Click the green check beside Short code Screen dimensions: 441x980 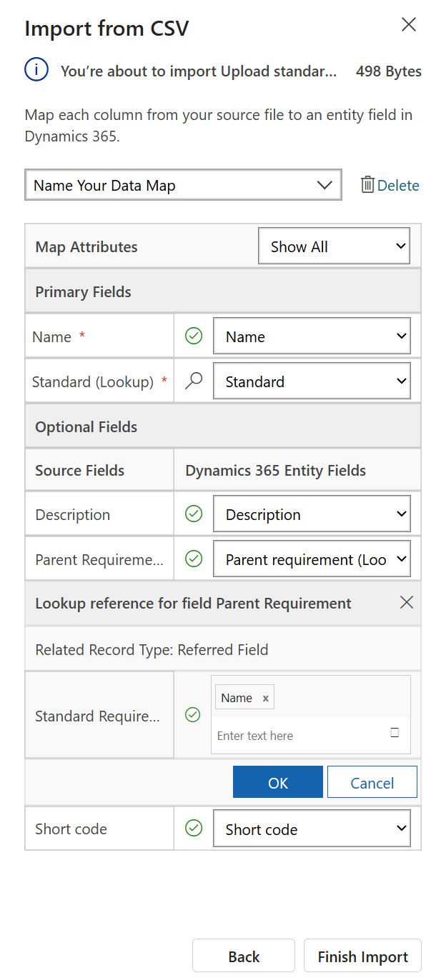click(192, 828)
